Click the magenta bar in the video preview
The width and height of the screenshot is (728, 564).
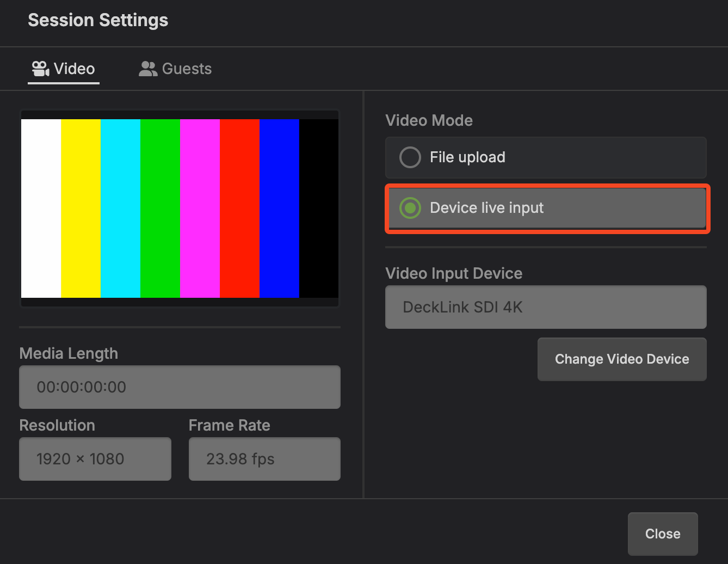click(x=200, y=209)
